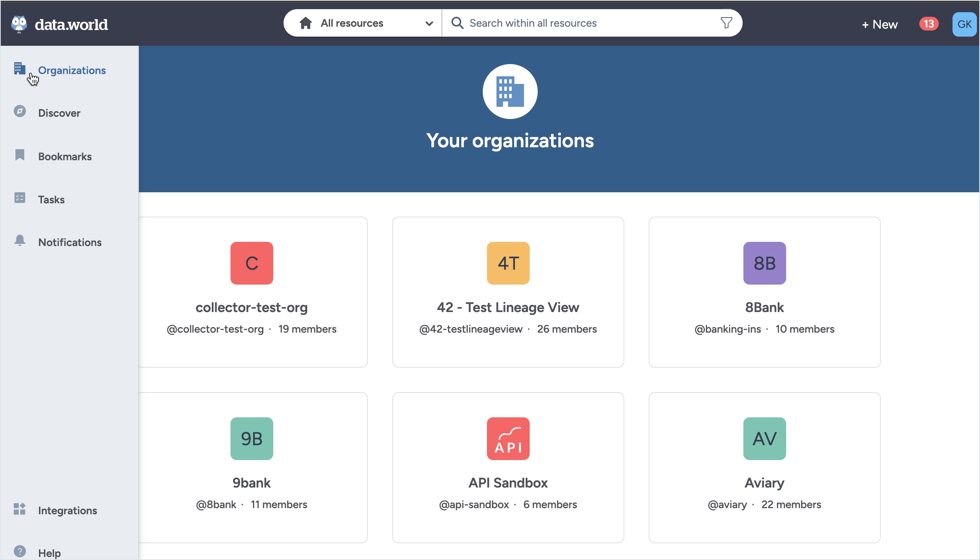Click the AV avatar for Aviary
The height and width of the screenshot is (560, 980).
764,438
